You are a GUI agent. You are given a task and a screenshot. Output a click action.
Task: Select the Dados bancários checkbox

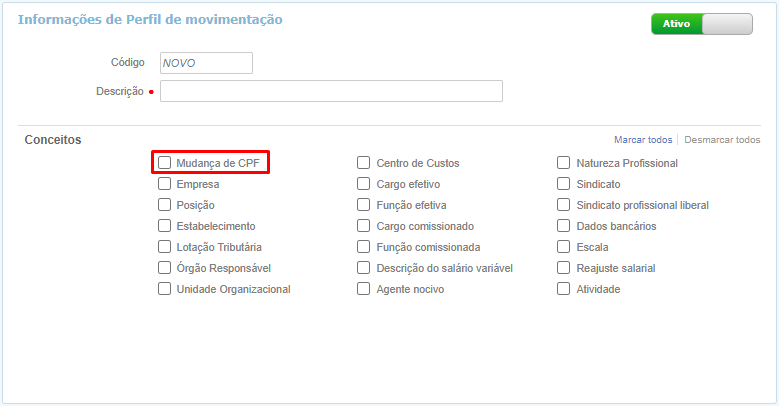click(565, 226)
